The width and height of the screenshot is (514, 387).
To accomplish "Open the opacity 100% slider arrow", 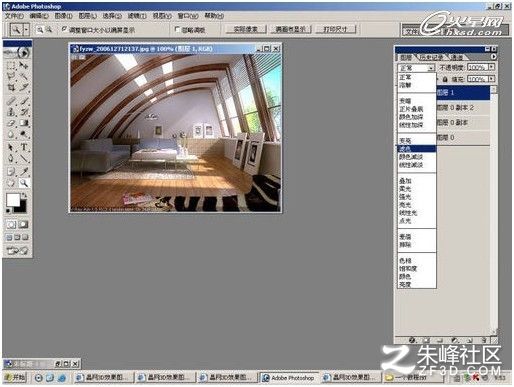I will click(492, 67).
